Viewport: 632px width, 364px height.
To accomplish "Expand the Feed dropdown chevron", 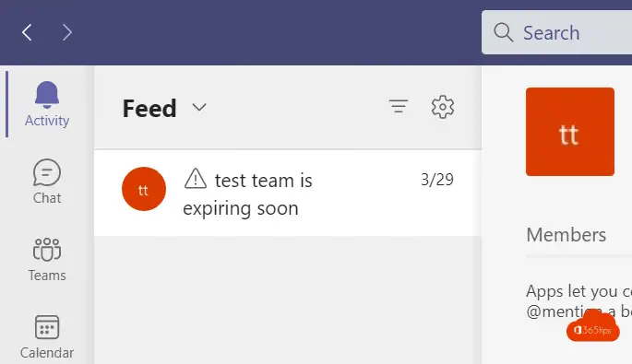I will [x=199, y=108].
